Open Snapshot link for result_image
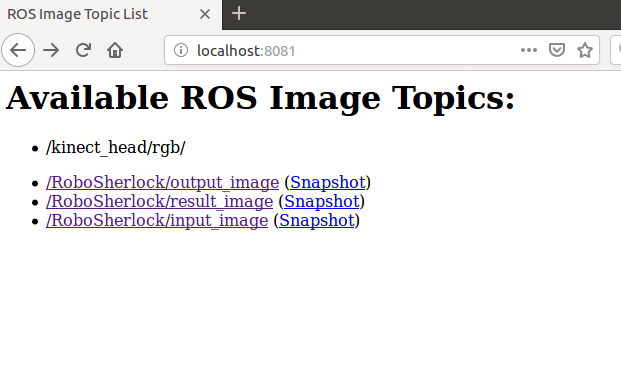621x374 pixels. (x=322, y=201)
